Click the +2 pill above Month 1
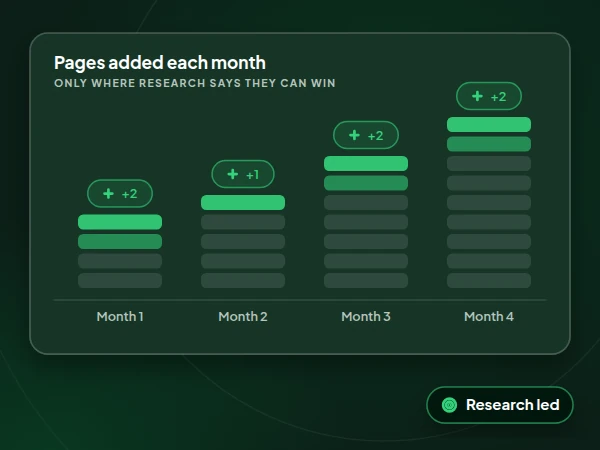The width and height of the screenshot is (600, 450). point(120,194)
